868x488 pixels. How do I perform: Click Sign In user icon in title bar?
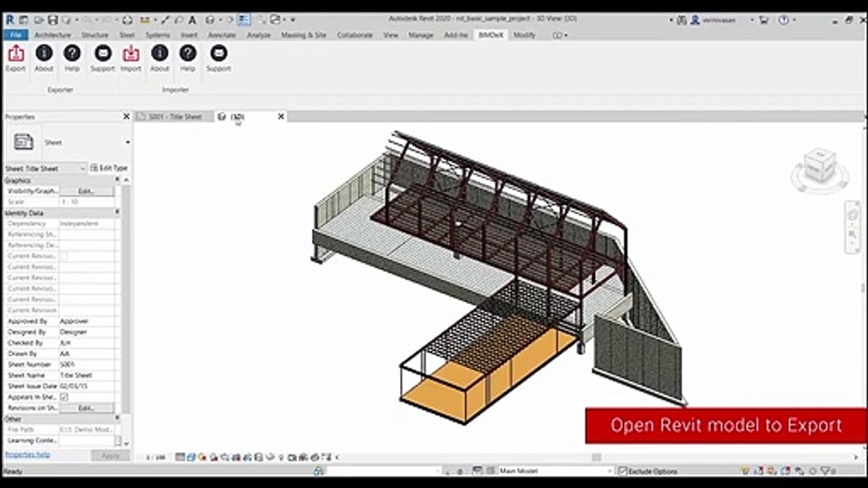695,20
